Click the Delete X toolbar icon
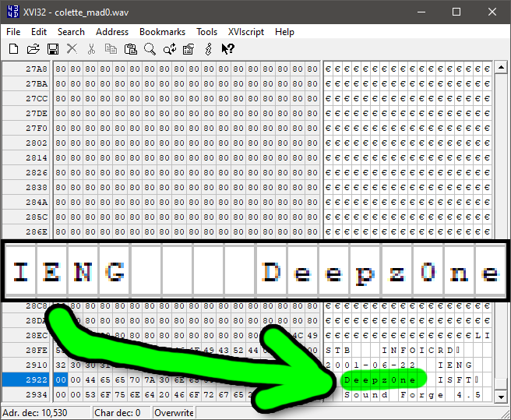This screenshot has height=420, width=511. point(72,49)
